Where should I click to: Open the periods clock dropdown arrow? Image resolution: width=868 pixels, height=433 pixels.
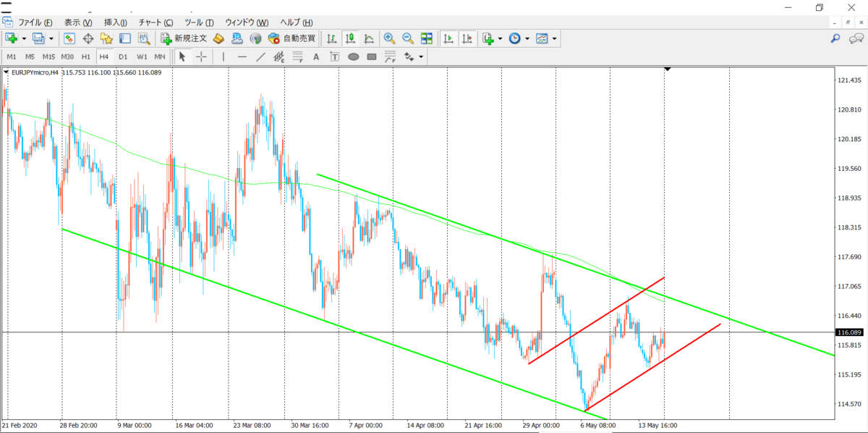(527, 38)
